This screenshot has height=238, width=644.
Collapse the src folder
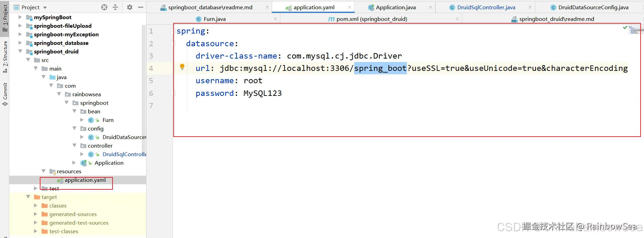click(x=28, y=60)
